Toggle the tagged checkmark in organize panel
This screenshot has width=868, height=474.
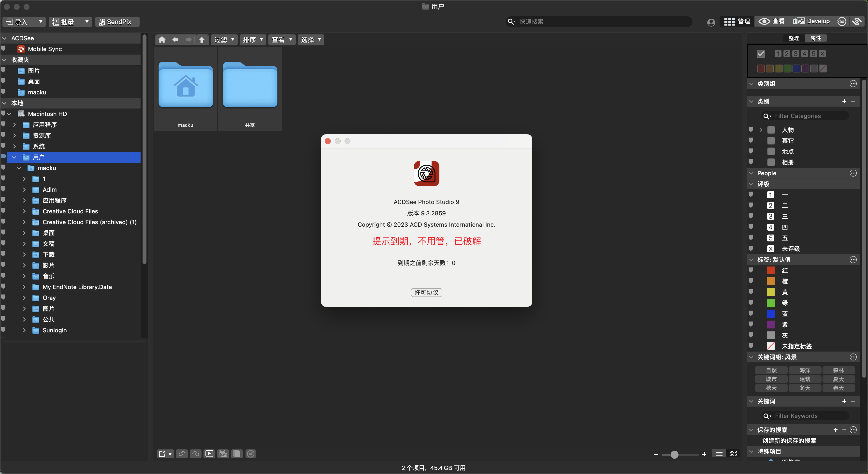[761, 54]
